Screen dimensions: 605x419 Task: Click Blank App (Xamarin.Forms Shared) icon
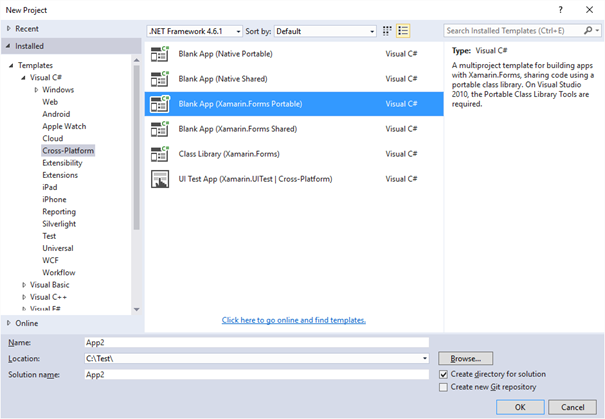(x=160, y=129)
